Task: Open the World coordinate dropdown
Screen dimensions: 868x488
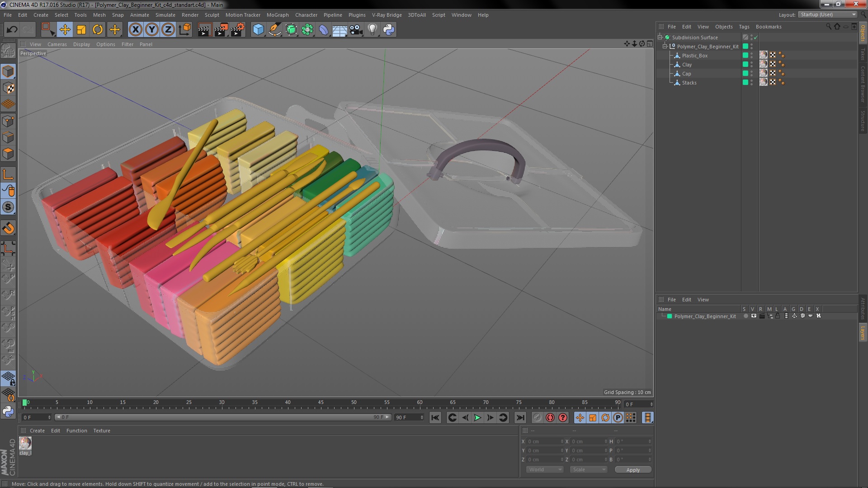Action: click(545, 470)
